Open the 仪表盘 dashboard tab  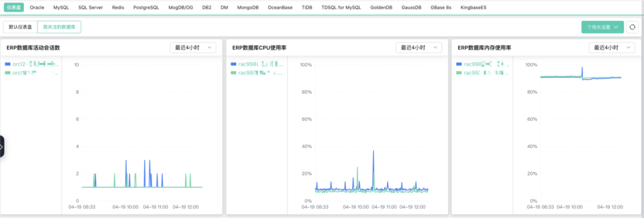click(x=14, y=7)
